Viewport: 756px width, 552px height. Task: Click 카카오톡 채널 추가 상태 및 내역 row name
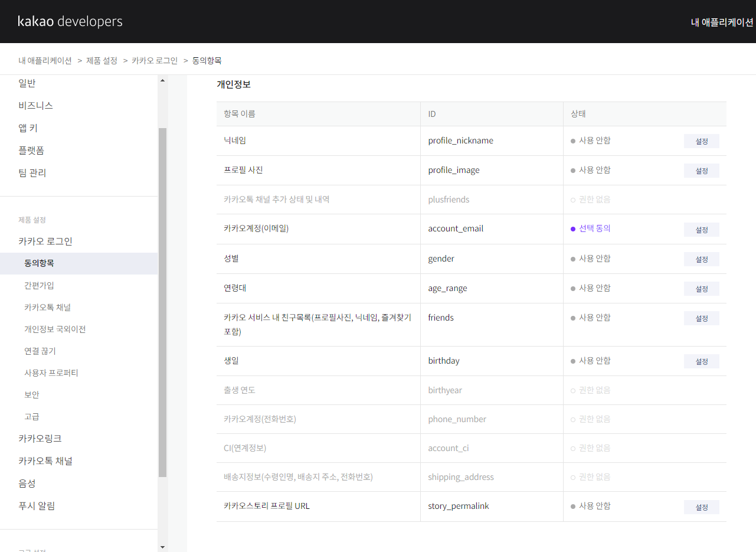[x=277, y=200]
